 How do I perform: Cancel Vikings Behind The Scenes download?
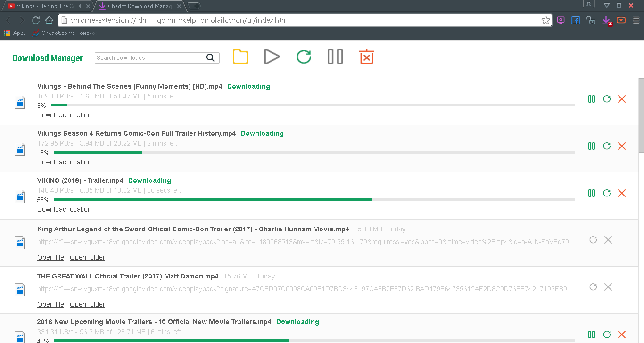click(x=622, y=99)
